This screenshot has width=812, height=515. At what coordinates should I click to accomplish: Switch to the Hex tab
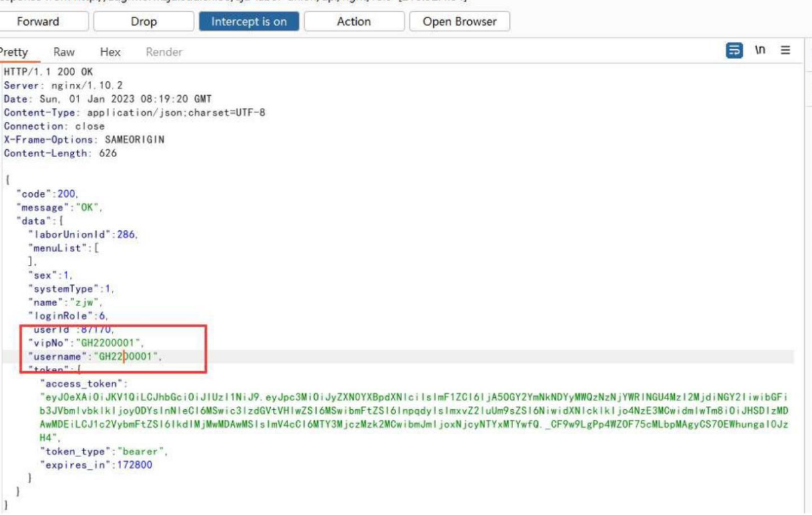click(x=110, y=52)
